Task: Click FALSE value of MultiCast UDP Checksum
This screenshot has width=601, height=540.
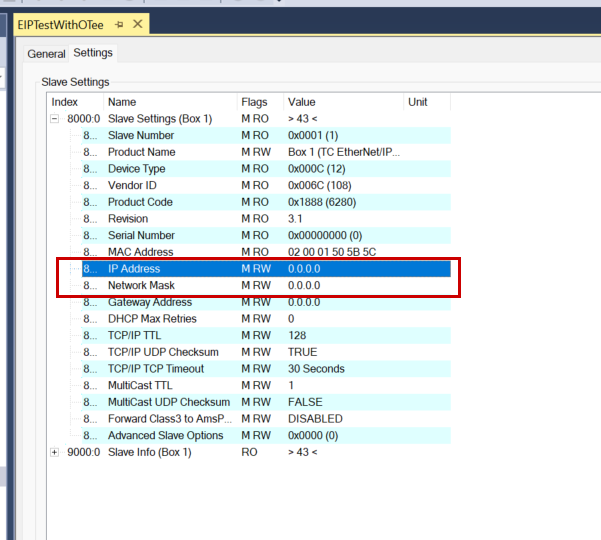Action: [x=305, y=402]
